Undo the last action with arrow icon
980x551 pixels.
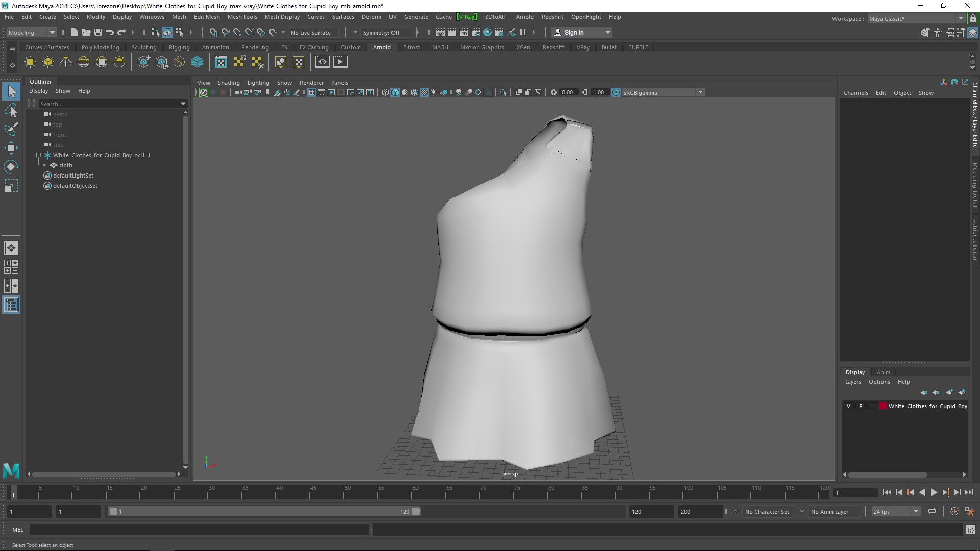click(110, 32)
